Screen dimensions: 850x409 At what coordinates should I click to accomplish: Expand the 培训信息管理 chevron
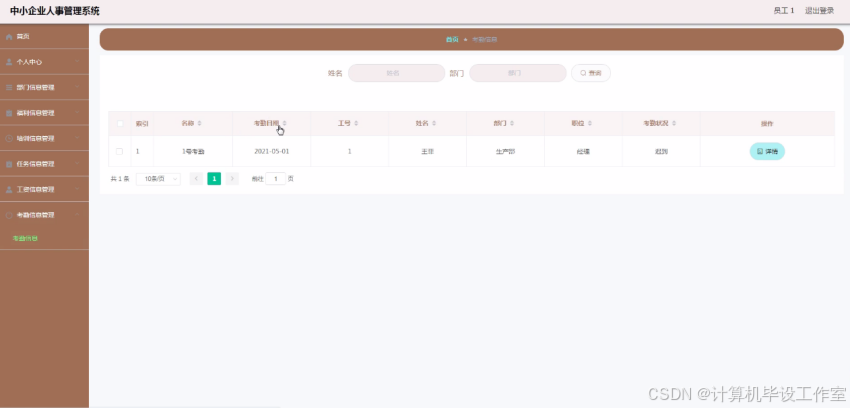[x=78, y=138]
